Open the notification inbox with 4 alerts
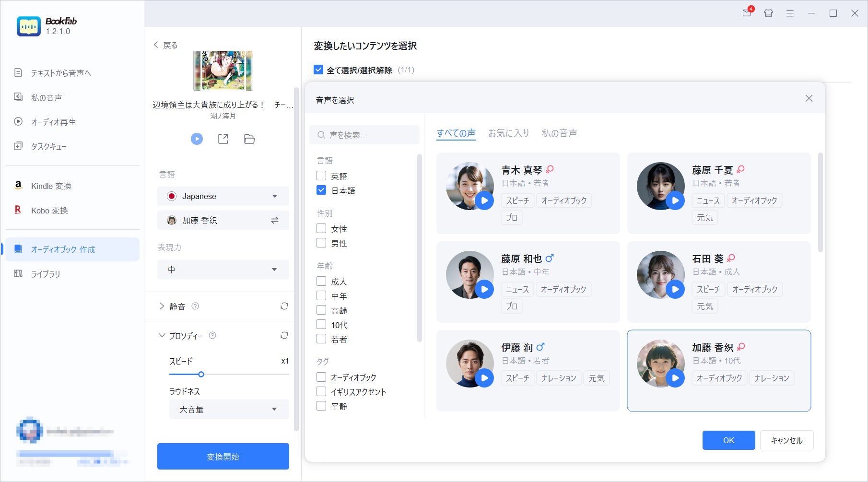 coord(746,13)
